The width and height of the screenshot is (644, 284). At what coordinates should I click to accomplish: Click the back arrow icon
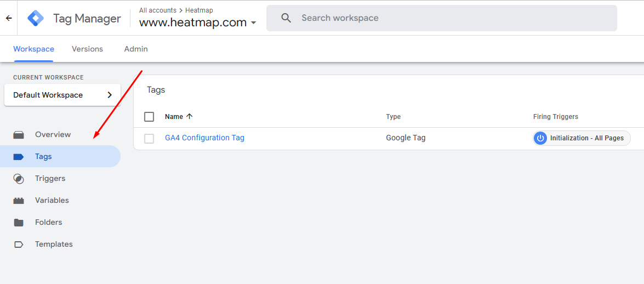tap(9, 18)
